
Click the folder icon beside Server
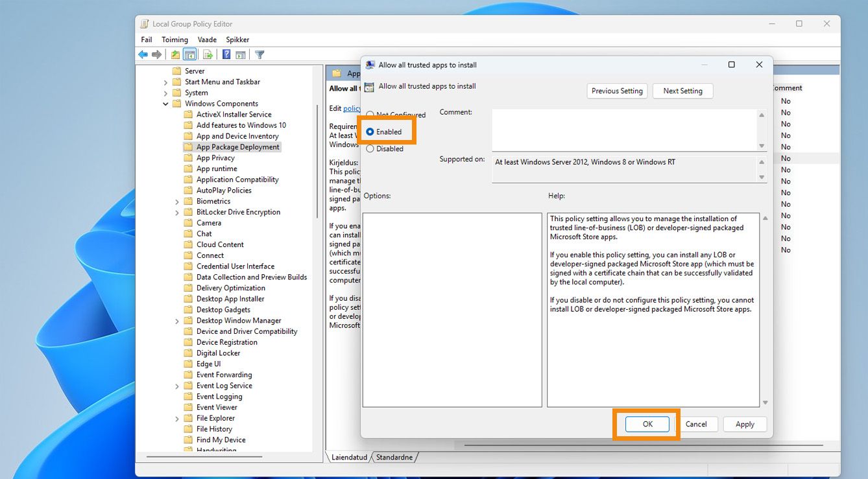(x=176, y=71)
